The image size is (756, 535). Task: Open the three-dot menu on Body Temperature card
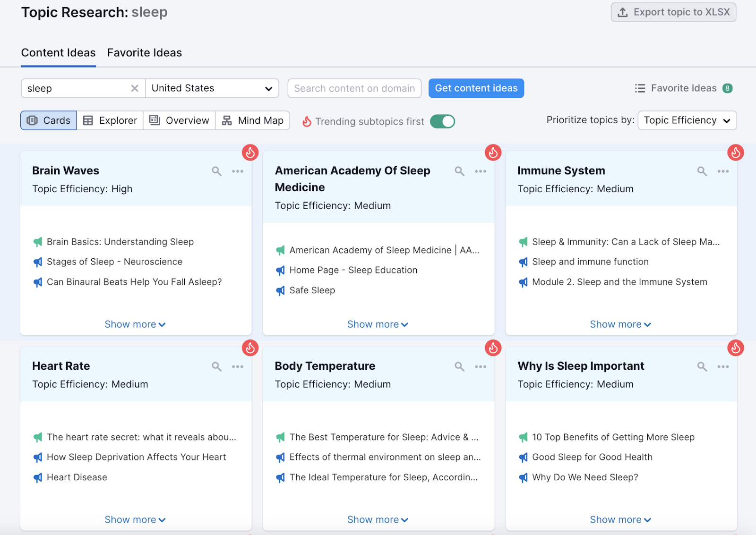tap(481, 366)
